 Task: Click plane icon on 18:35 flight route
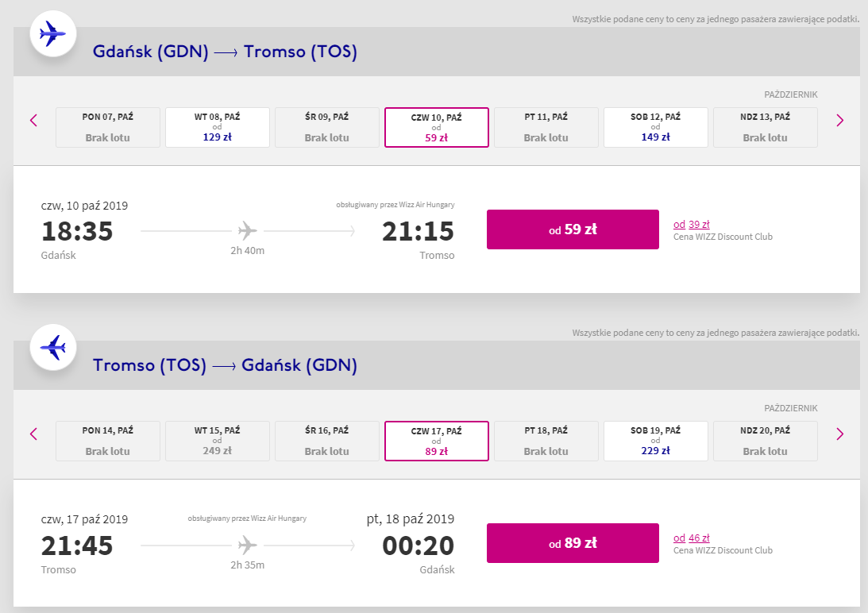pyautogui.click(x=248, y=231)
